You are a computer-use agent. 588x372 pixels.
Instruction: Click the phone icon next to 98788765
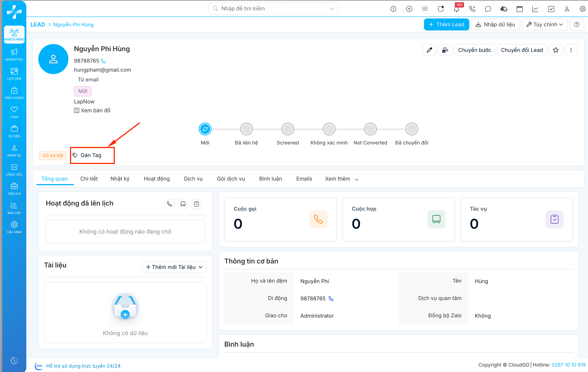click(x=103, y=61)
